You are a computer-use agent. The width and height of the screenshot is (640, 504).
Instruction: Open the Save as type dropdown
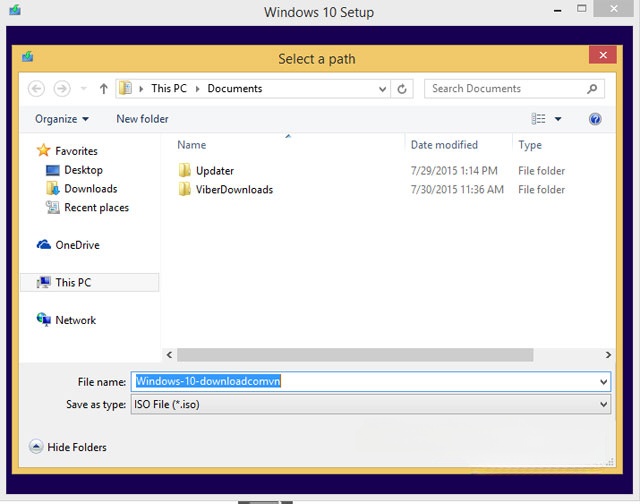[x=371, y=404]
